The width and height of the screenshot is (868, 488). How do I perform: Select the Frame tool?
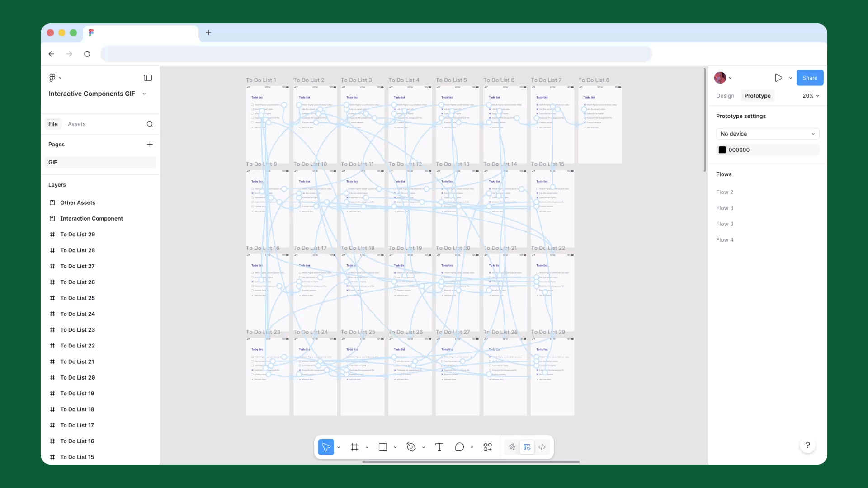[x=354, y=447]
